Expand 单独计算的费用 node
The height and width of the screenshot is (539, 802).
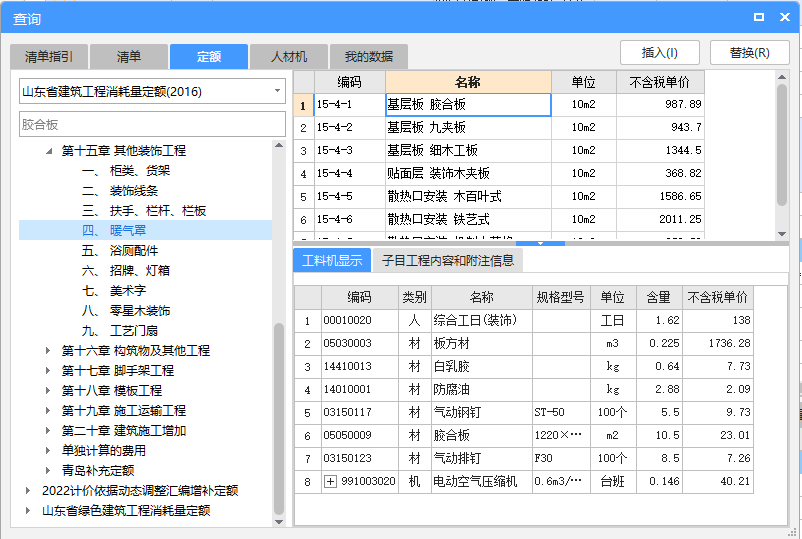pyautogui.click(x=48, y=451)
